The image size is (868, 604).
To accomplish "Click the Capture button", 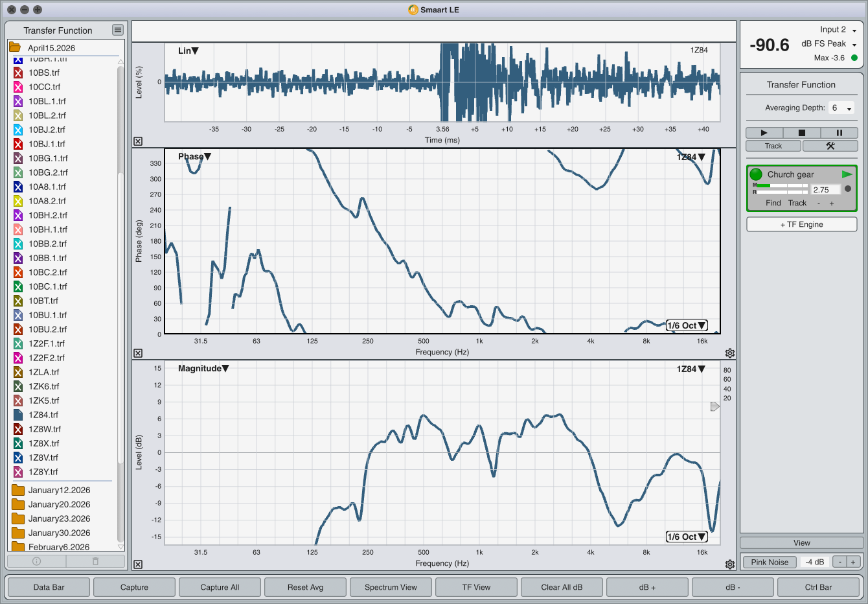I will (135, 587).
